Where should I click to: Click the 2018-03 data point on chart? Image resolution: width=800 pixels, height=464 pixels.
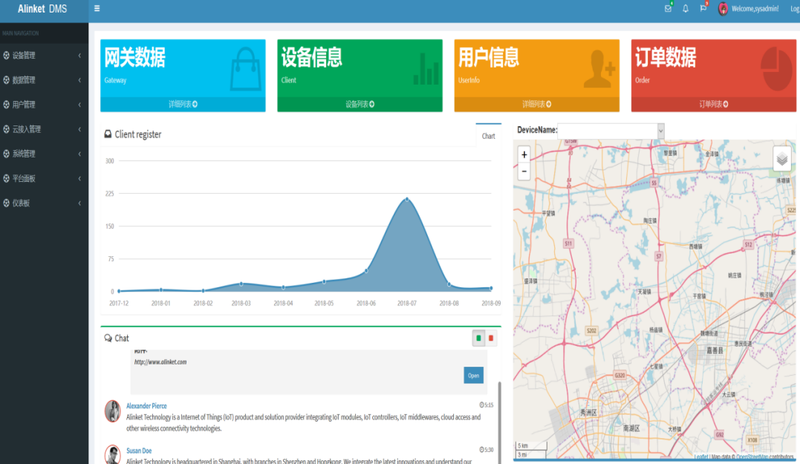pyautogui.click(x=241, y=284)
